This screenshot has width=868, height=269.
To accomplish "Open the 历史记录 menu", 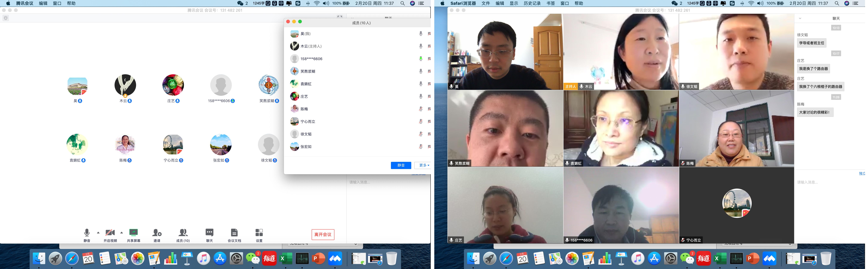I will tap(532, 3).
